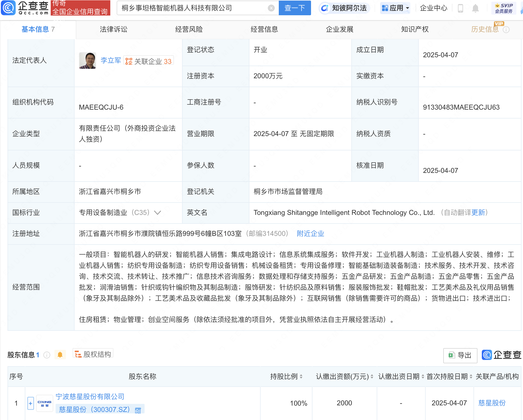Click registered capital 2000万元 value

(268, 76)
